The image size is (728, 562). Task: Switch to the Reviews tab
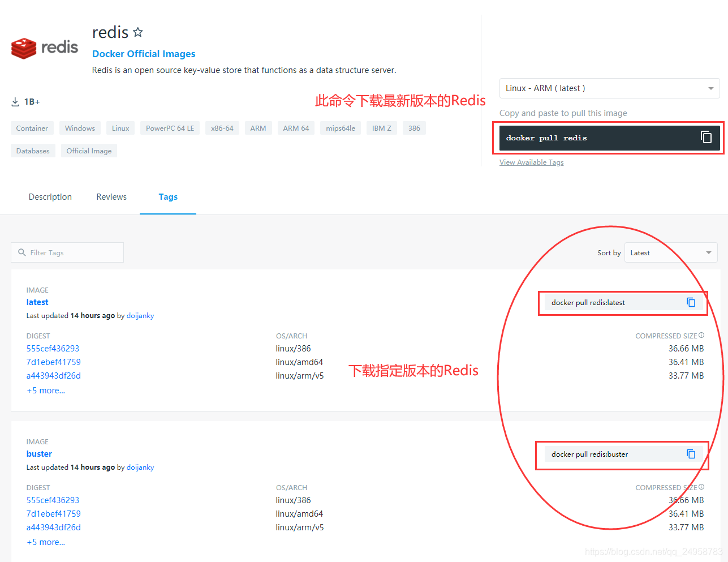[x=111, y=197]
